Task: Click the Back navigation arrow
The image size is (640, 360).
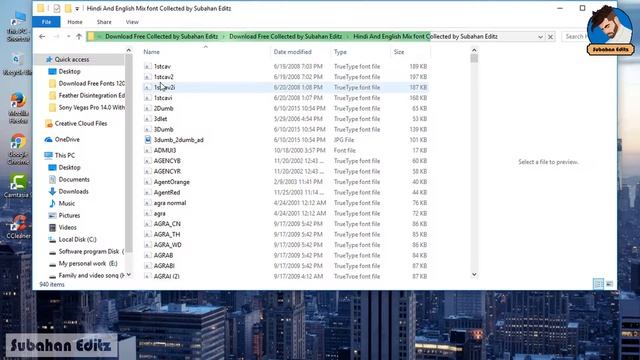Action: (x=42, y=36)
